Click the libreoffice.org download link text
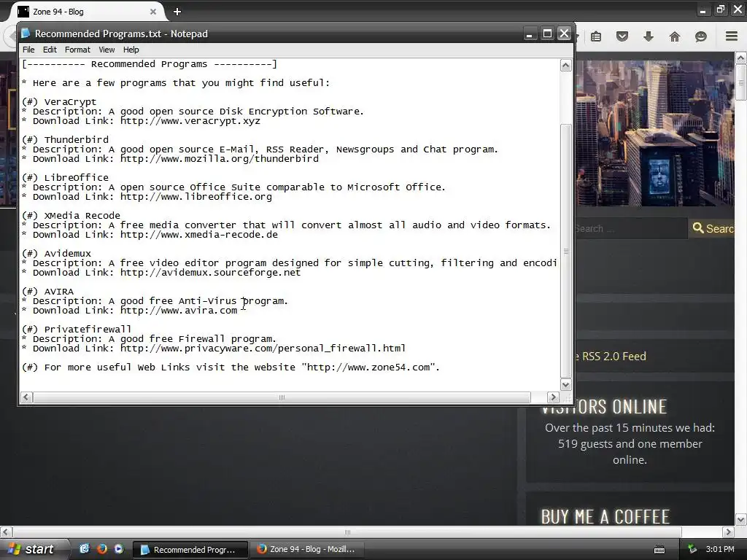 click(196, 196)
